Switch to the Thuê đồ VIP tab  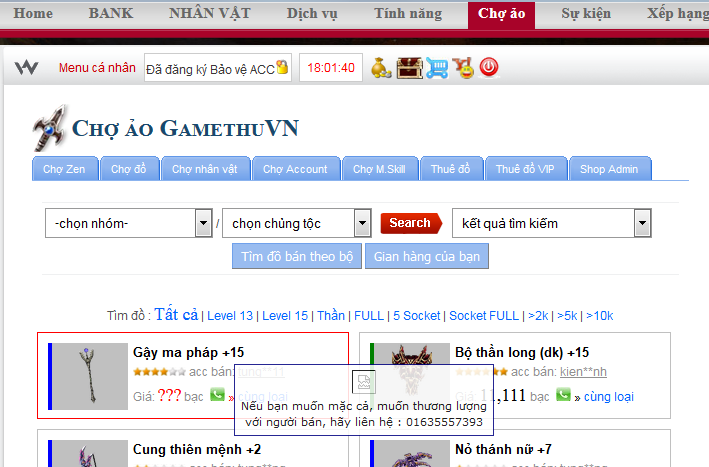click(x=525, y=169)
